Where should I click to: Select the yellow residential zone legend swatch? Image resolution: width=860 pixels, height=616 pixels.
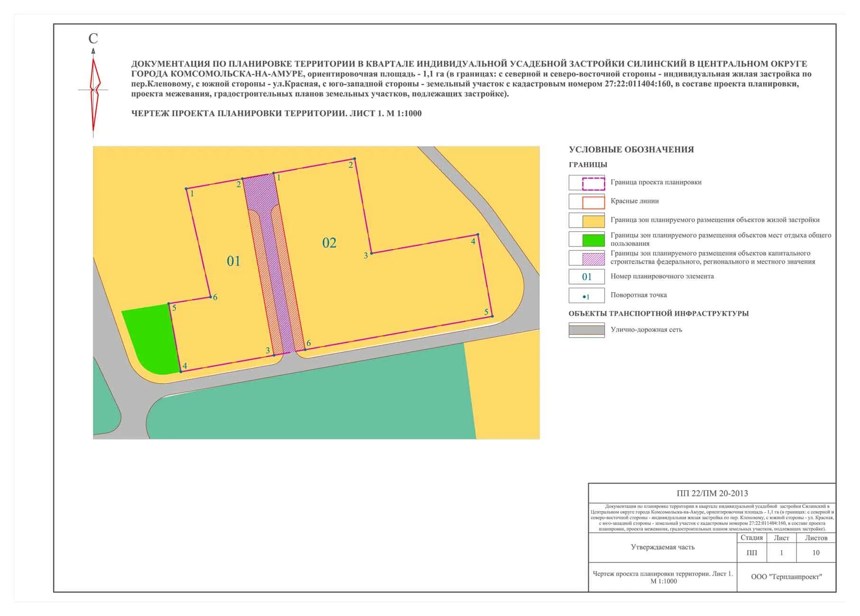click(x=593, y=221)
